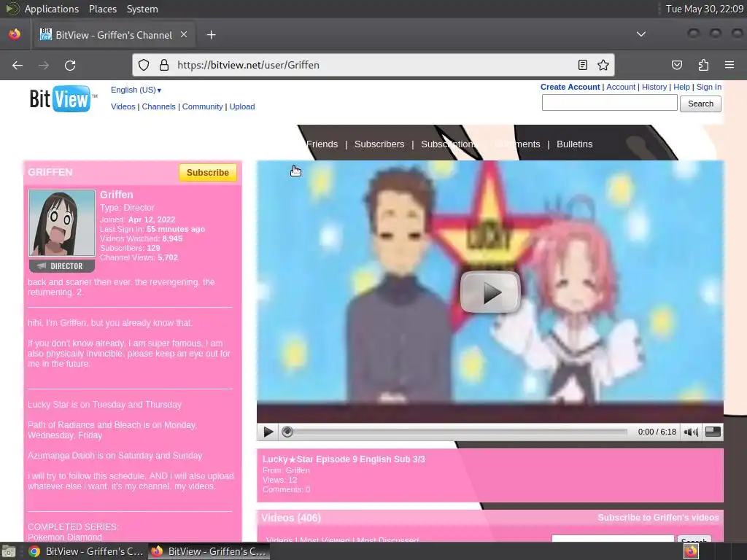This screenshot has width=747, height=560.
Task: Click Create Account link
Action: point(570,87)
